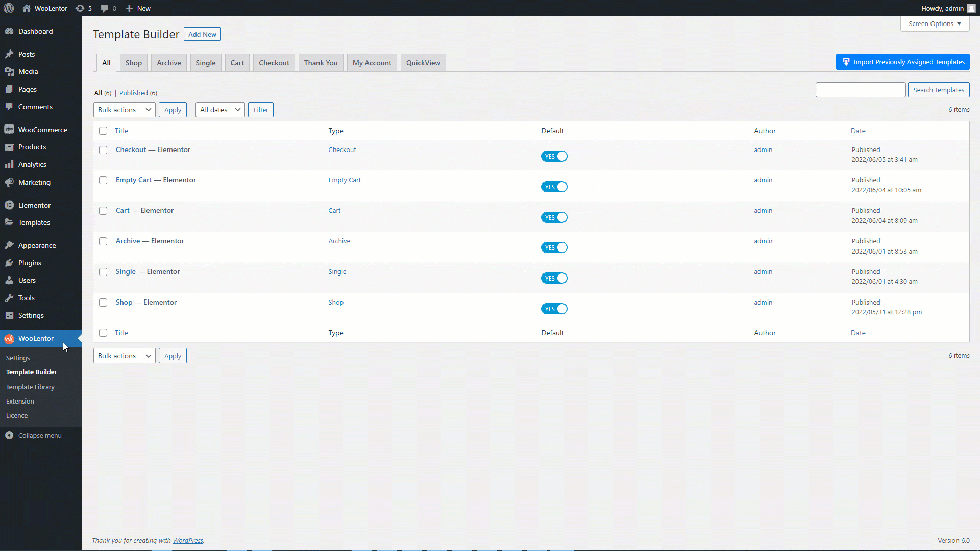Check the select-all checkbox in the table header
Image resolution: width=980 pixels, height=551 pixels.
click(x=103, y=131)
